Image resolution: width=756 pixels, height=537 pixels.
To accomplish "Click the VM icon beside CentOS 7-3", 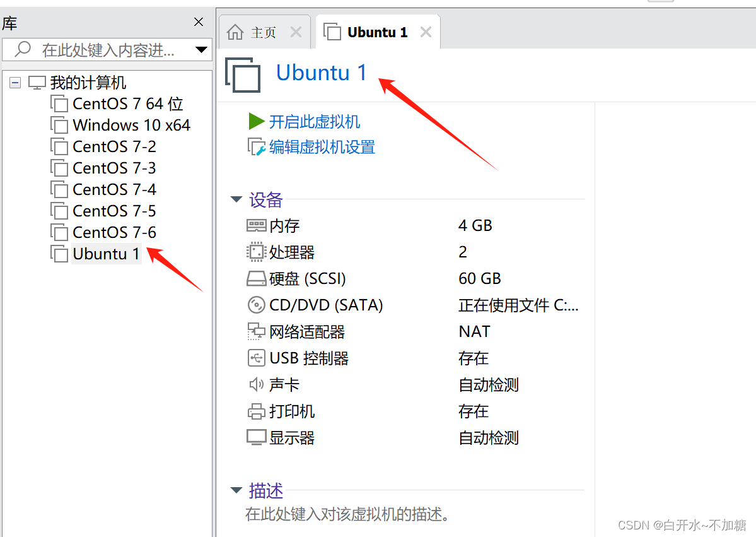I will [x=59, y=168].
